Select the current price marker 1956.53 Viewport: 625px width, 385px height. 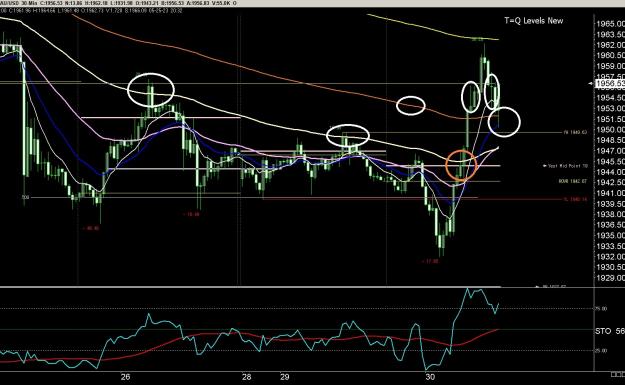(x=610, y=83)
